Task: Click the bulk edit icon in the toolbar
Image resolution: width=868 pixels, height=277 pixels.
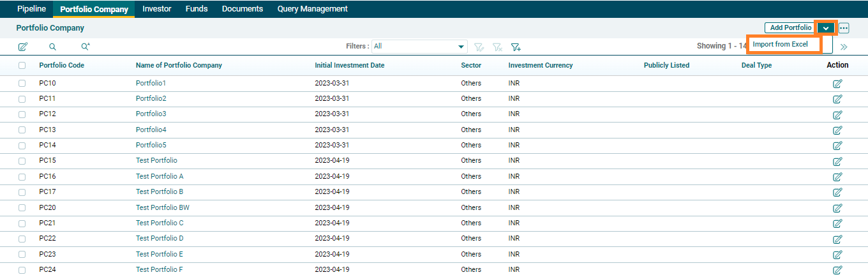Action: point(23,47)
